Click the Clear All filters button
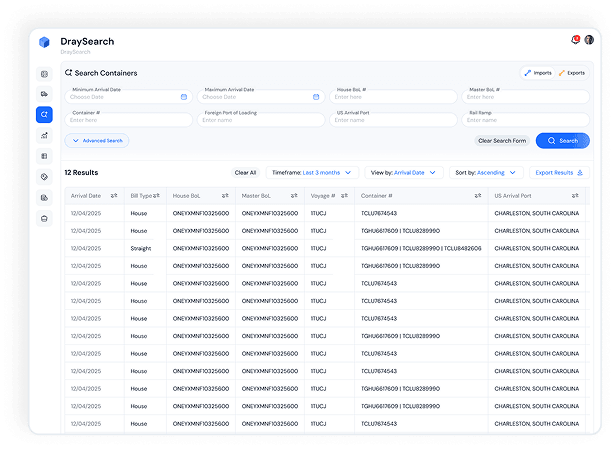The width and height of the screenshot is (615, 449). (245, 173)
